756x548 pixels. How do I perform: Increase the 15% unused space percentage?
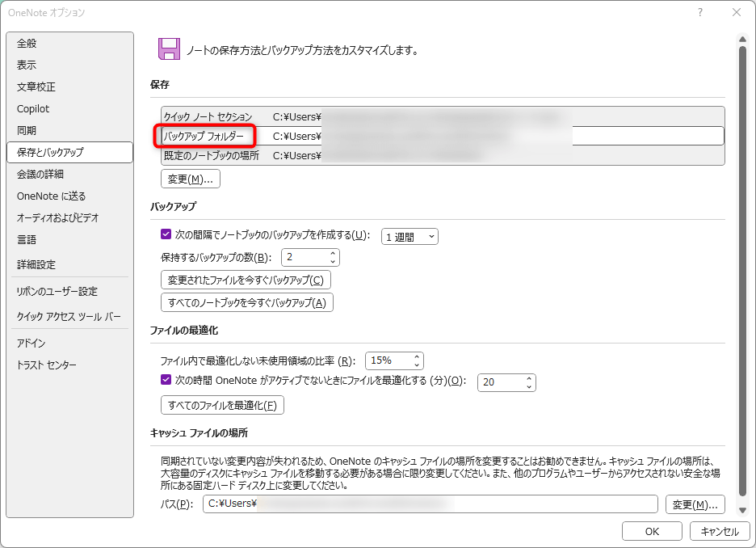coord(417,357)
